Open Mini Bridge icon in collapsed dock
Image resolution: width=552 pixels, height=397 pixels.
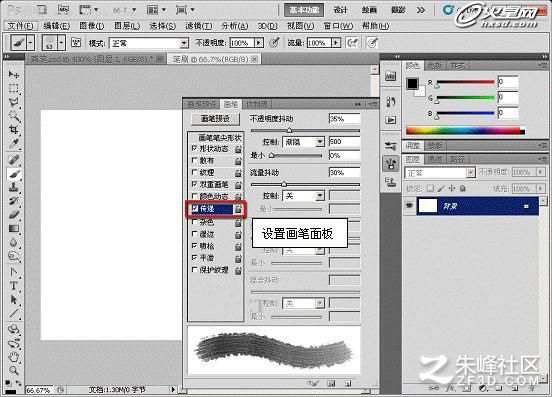pyautogui.click(x=390, y=75)
